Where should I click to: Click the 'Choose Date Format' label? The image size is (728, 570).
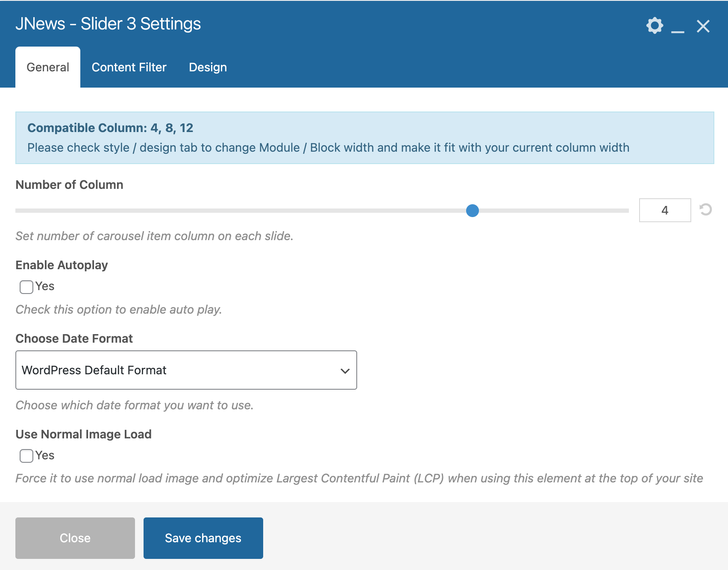coord(74,338)
